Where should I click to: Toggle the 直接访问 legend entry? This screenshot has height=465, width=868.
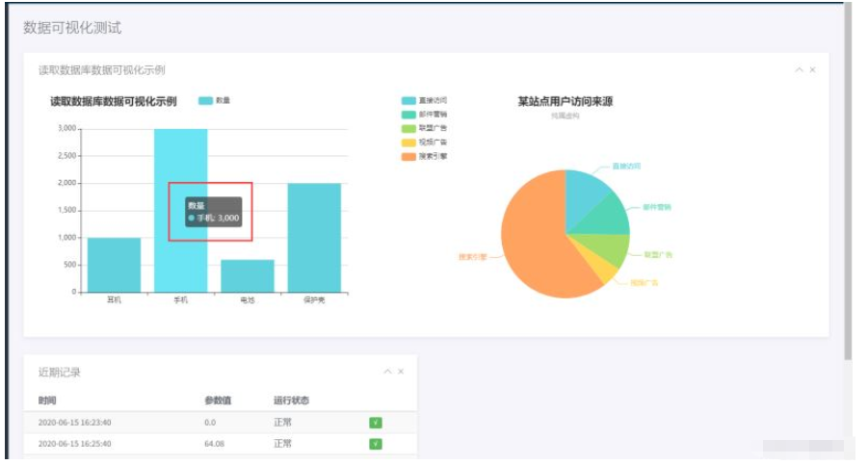coord(424,101)
